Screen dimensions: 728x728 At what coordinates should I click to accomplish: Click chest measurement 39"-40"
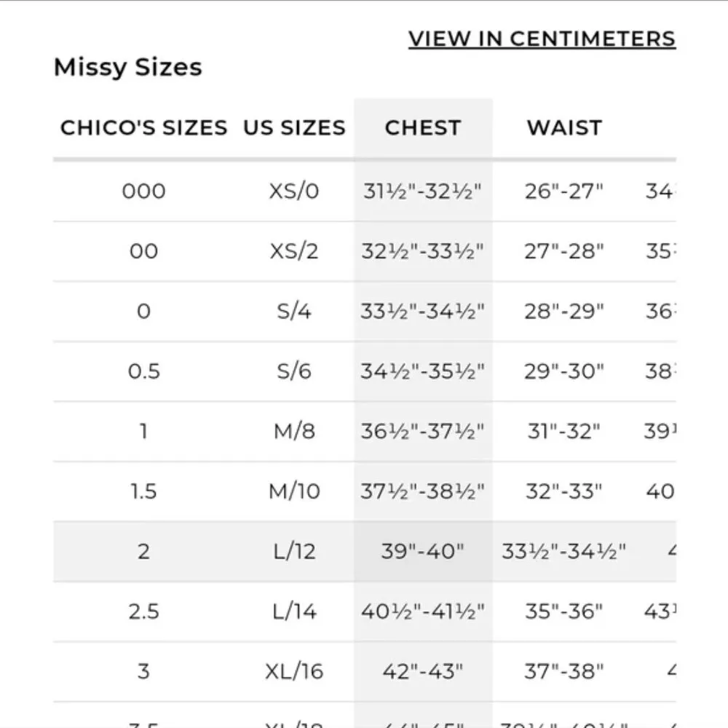pyautogui.click(x=422, y=551)
